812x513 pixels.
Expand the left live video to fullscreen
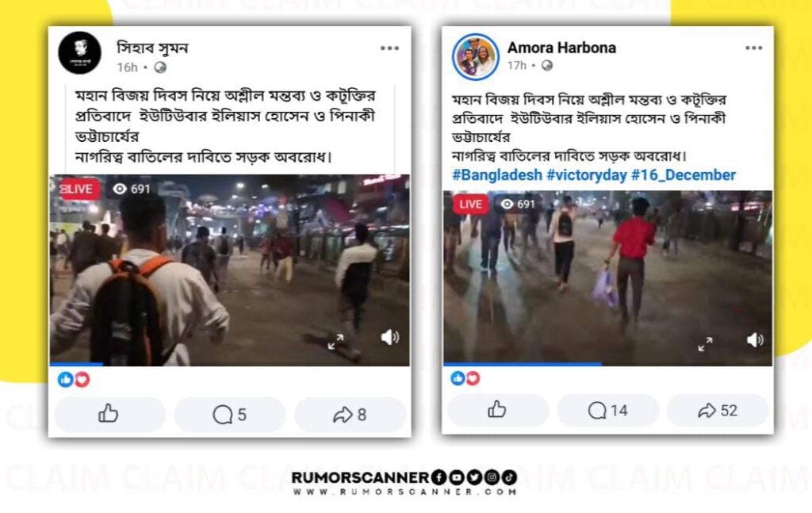point(335,342)
